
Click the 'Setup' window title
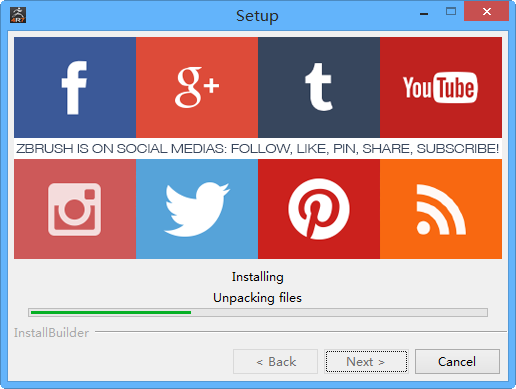tap(257, 16)
